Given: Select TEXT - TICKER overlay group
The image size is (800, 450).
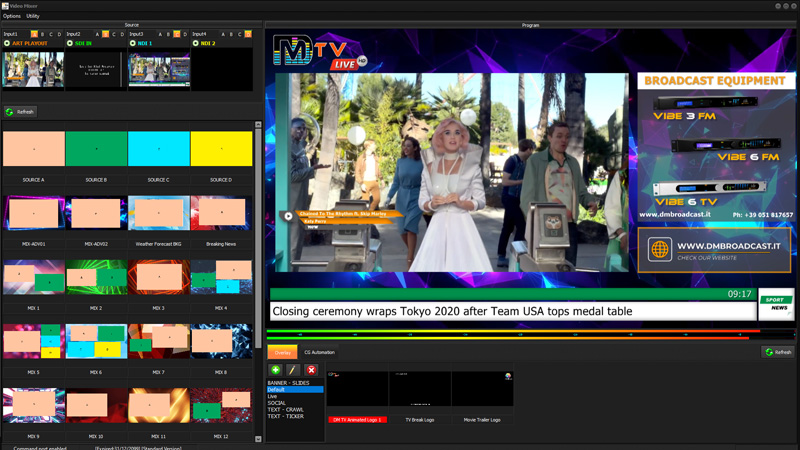Looking at the screenshot, I should tap(295, 416).
